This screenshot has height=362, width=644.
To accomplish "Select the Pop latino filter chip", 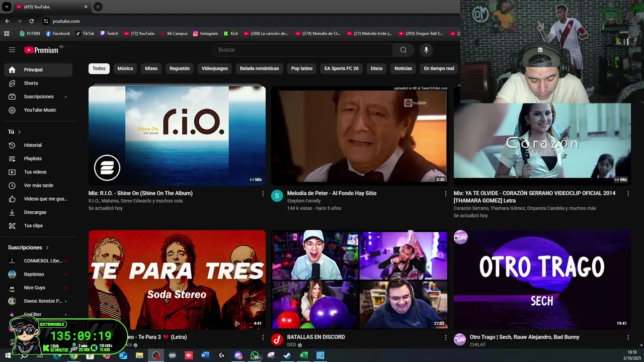I will 302,68.
